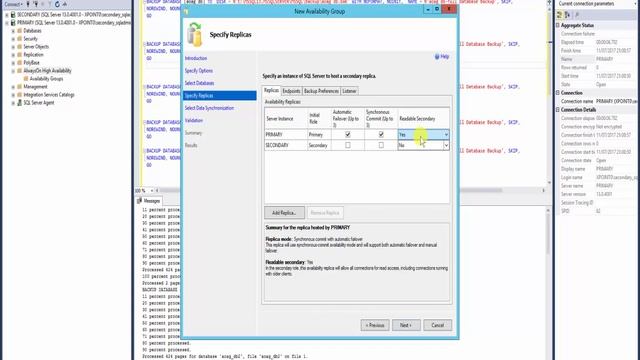The height and width of the screenshot is (360, 640).
Task: Click the Availability Groups folder icon
Action: point(26,78)
